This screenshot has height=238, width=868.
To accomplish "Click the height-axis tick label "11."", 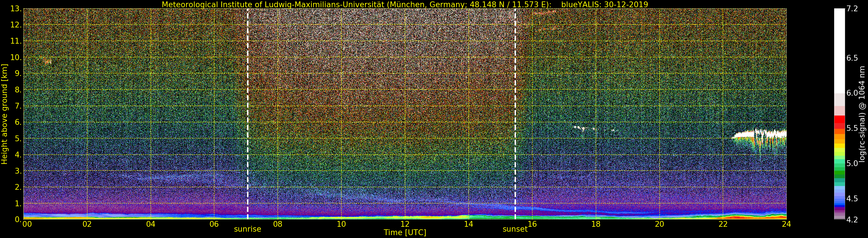I will click(16, 41).
